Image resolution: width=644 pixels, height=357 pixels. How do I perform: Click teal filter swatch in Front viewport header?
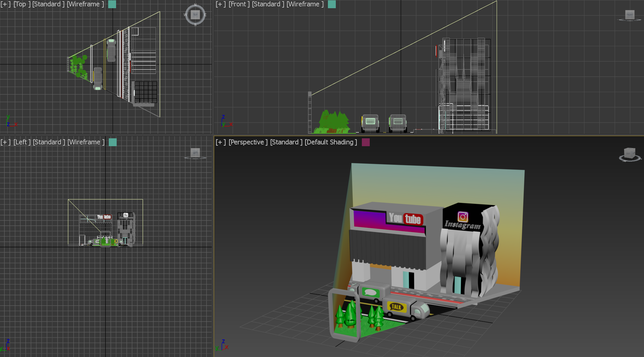332,4
